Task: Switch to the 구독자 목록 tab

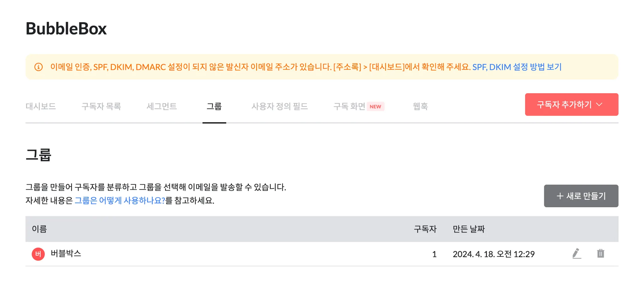Action: coord(101,106)
